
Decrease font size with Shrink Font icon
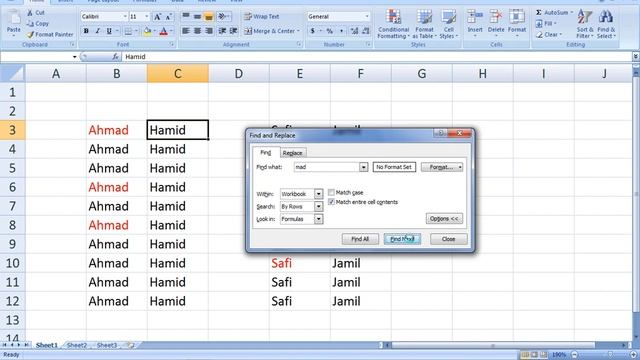(x=169, y=17)
